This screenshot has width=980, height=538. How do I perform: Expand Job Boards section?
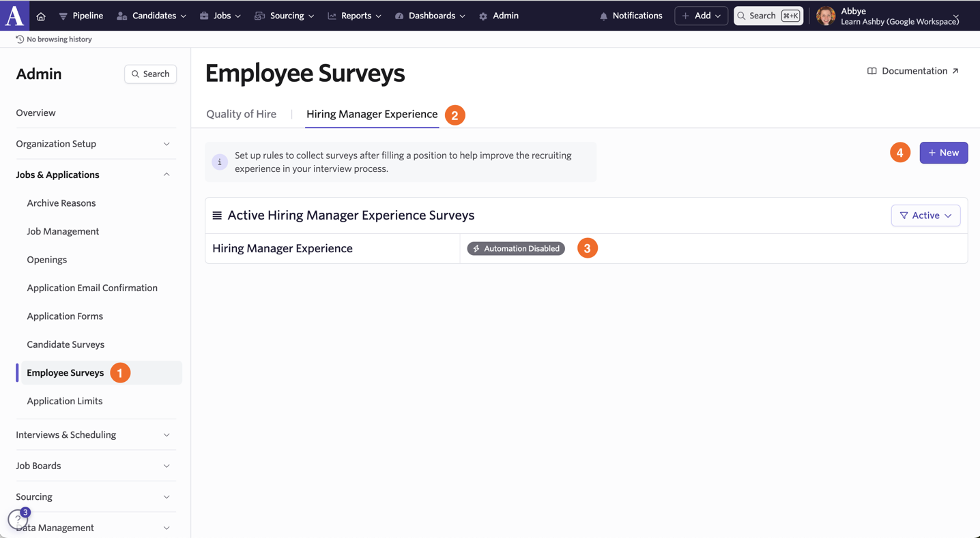[x=96, y=466]
